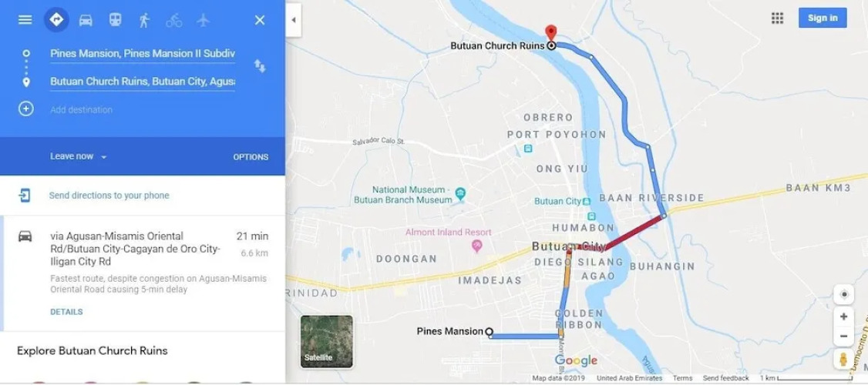This screenshot has height=385, width=868.
Task: Swap starting point and destination
Action: point(260,66)
